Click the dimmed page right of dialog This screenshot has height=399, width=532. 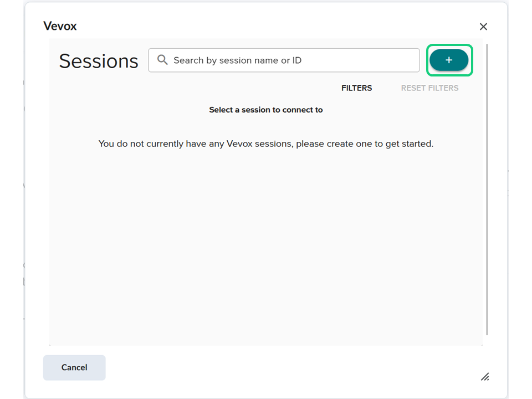click(x=520, y=199)
